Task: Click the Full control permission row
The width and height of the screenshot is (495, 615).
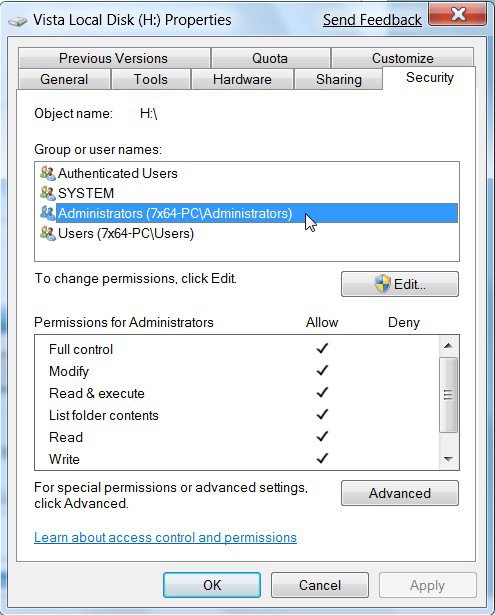Action: 237,349
